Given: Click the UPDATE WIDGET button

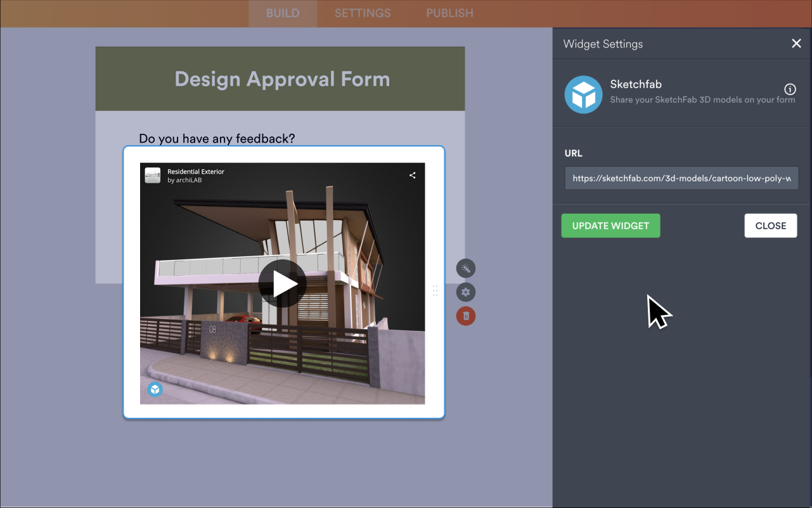Looking at the screenshot, I should (x=610, y=225).
